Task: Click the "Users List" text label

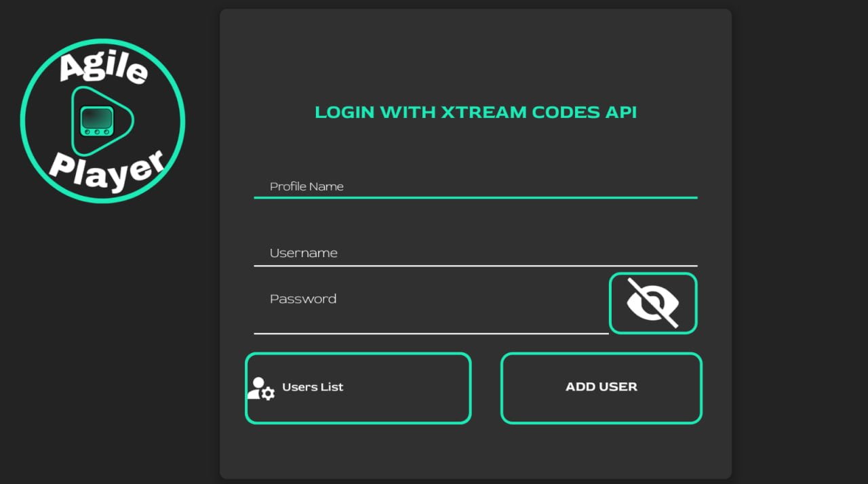Action: [x=313, y=387]
